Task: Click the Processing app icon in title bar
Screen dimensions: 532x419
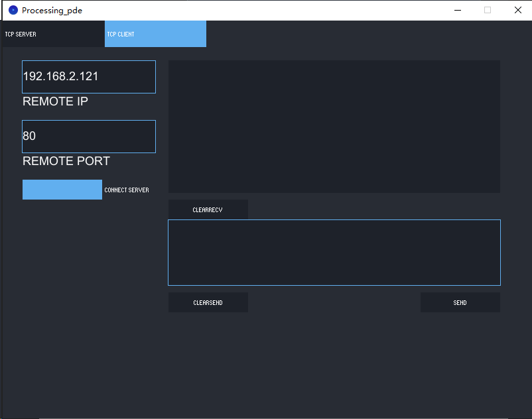Action: click(13, 10)
